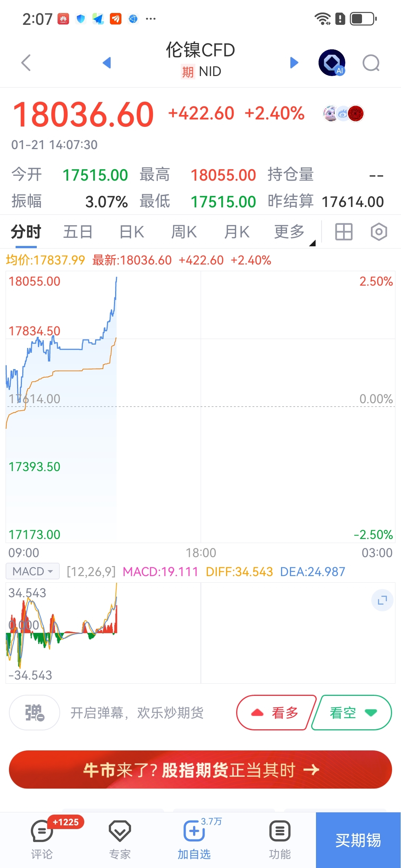
Task: Tap the 买期锡 button
Action: tap(358, 840)
